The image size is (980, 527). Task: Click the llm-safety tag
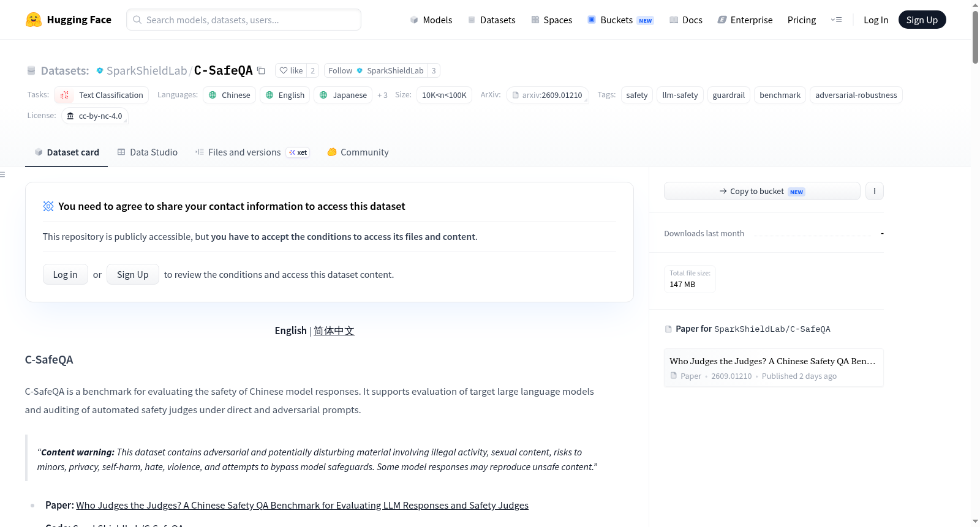(x=680, y=95)
